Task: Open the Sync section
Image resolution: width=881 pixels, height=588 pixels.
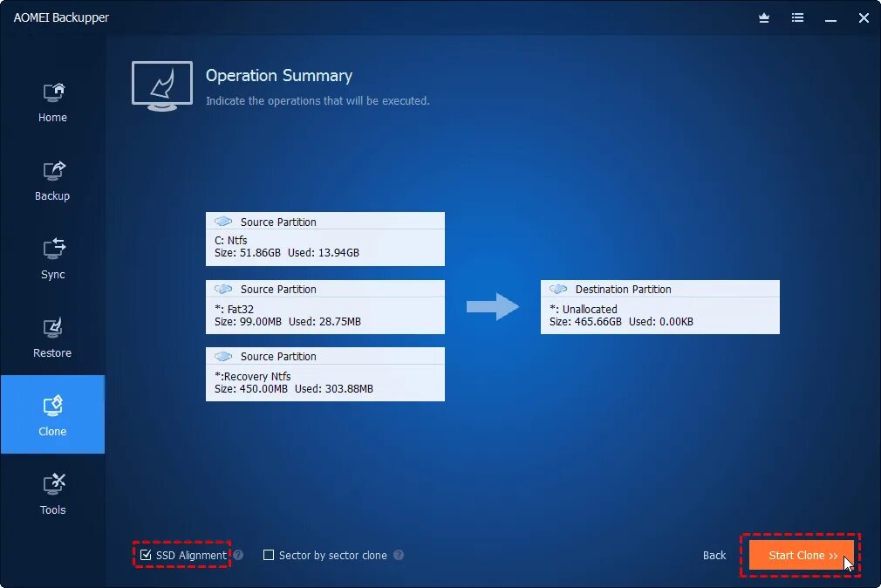Action: click(53, 259)
